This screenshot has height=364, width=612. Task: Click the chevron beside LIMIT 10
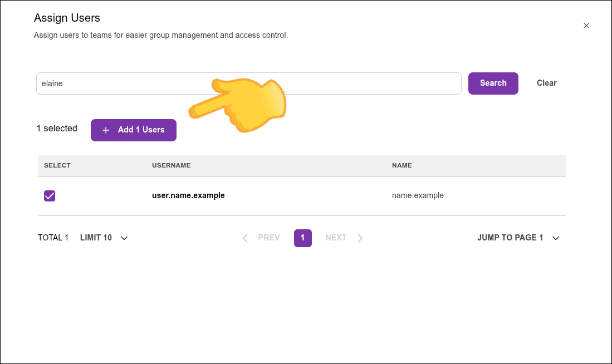(x=124, y=238)
